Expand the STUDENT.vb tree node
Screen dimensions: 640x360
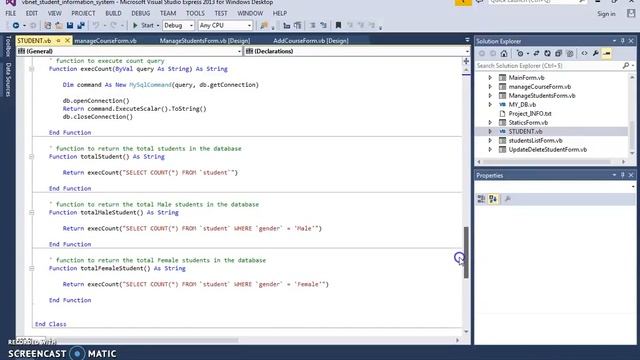coord(490,131)
